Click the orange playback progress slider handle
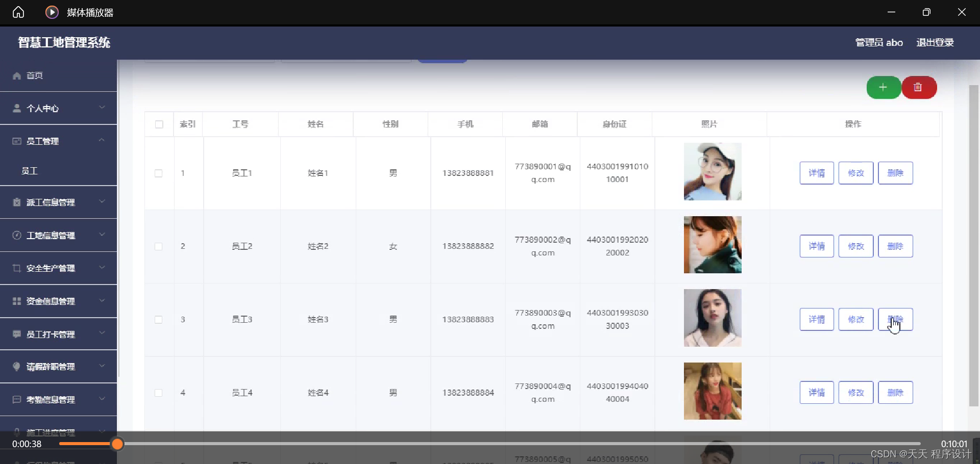 pos(117,444)
